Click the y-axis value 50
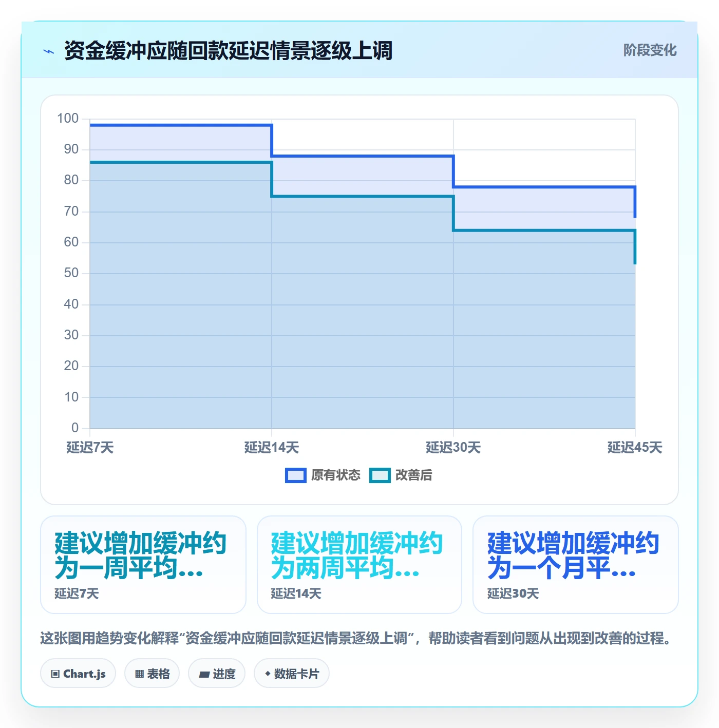 [x=71, y=273]
